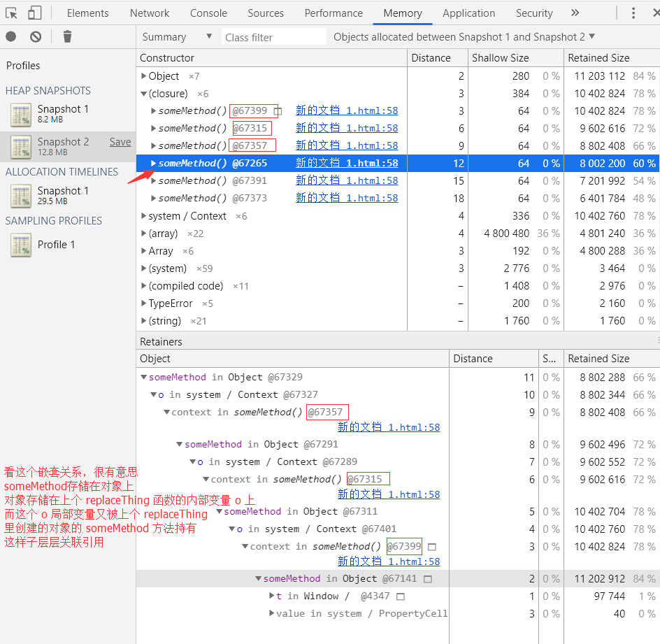The width and height of the screenshot is (660, 644).
Task: Open the snapshot allocation range filter dropdown
Action: (464, 37)
